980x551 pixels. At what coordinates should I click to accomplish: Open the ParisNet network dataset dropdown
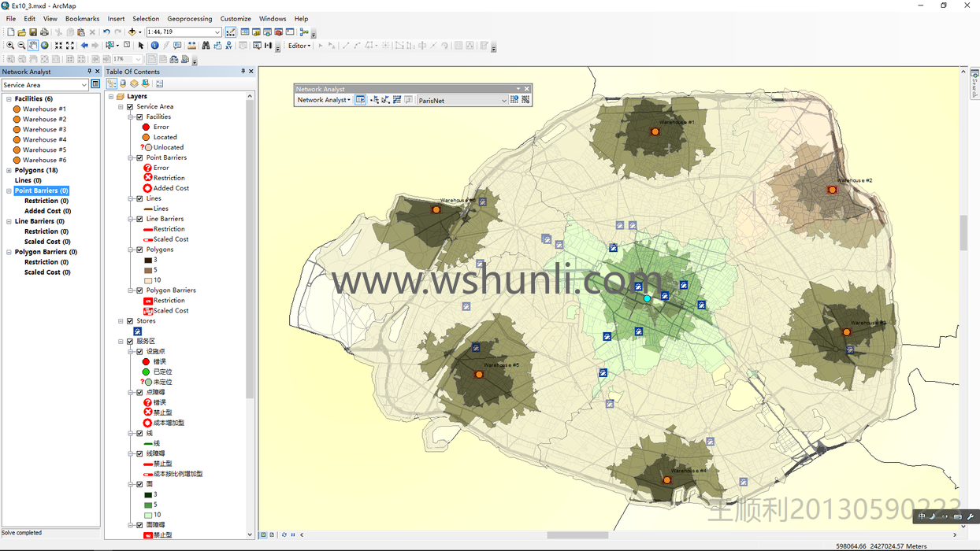click(x=504, y=100)
